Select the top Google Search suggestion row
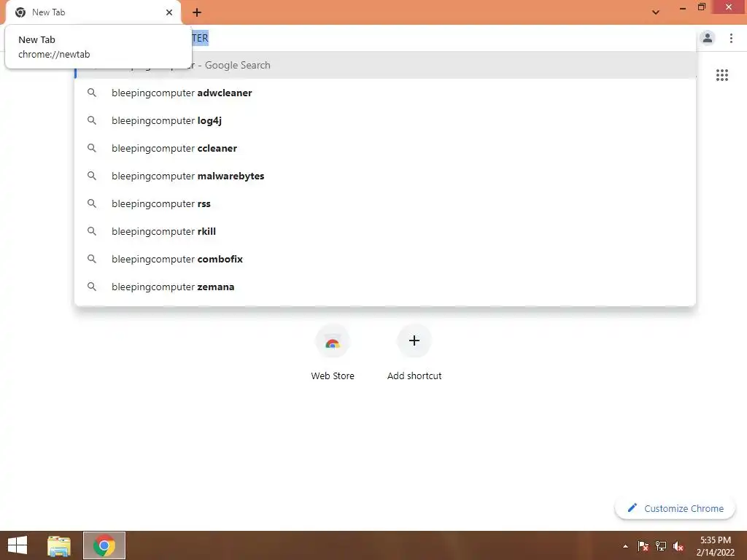 tap(385, 65)
